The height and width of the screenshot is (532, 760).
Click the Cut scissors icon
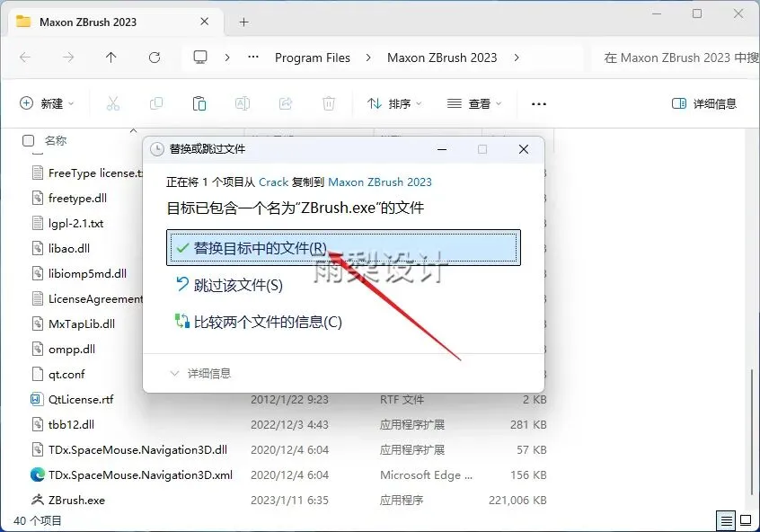point(112,103)
